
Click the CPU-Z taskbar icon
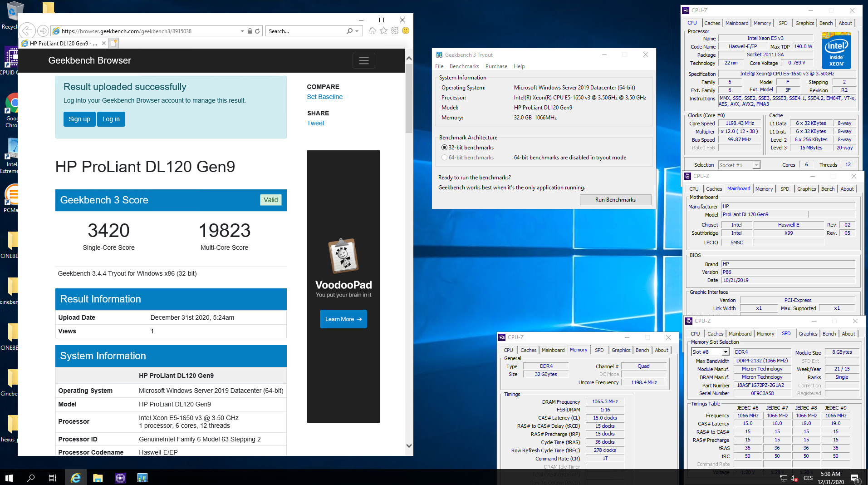(120, 478)
